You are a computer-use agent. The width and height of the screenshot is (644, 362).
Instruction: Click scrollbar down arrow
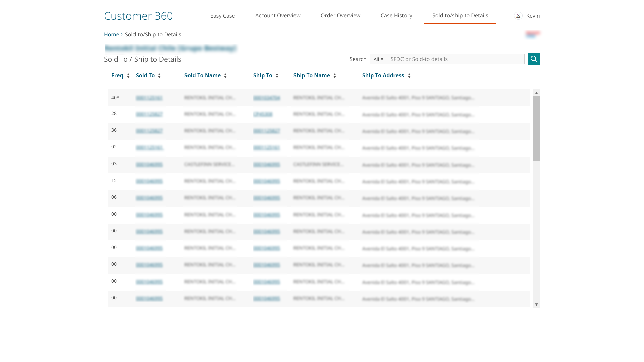click(536, 304)
